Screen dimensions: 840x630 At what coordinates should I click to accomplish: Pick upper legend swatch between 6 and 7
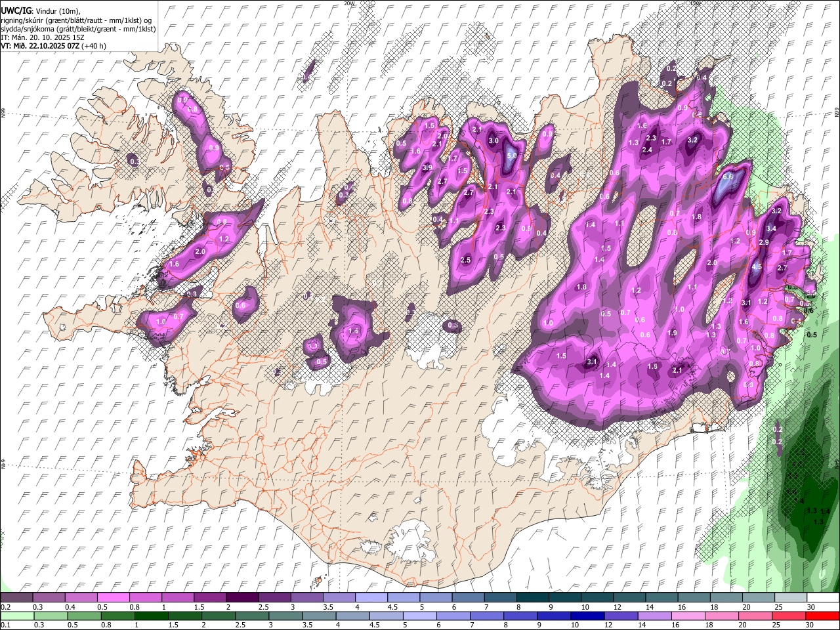click(x=468, y=598)
